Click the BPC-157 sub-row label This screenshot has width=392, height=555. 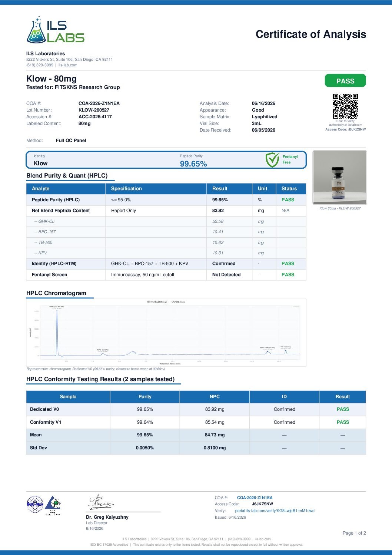pyautogui.click(x=45, y=232)
